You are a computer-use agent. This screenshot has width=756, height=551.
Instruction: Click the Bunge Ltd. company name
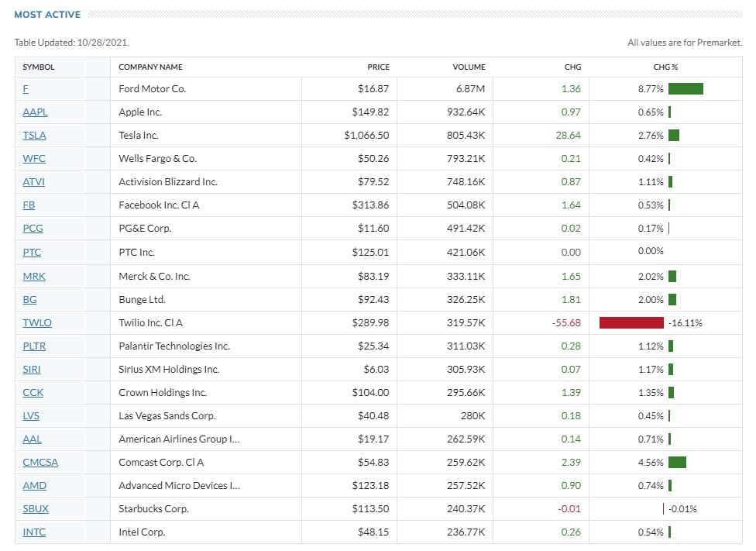click(143, 300)
